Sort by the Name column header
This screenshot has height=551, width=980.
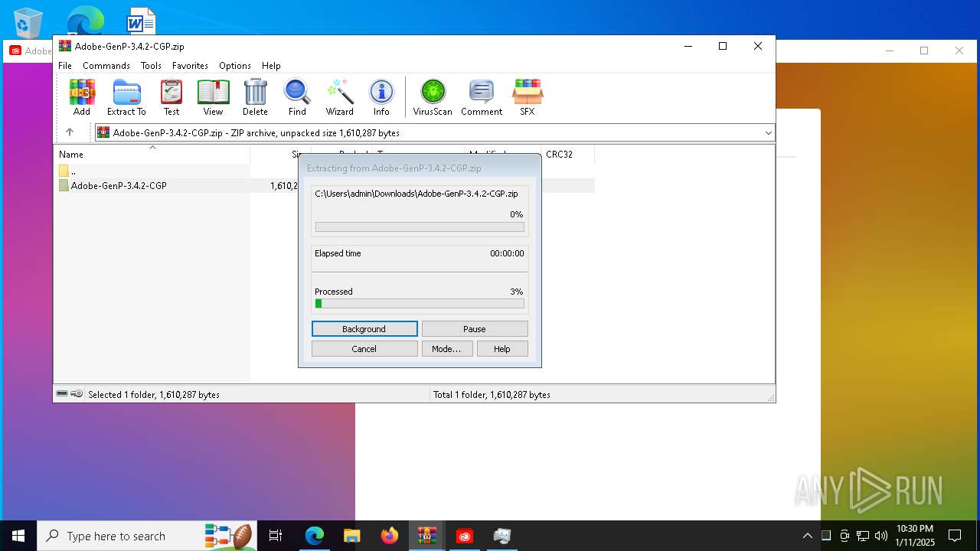tap(152, 154)
